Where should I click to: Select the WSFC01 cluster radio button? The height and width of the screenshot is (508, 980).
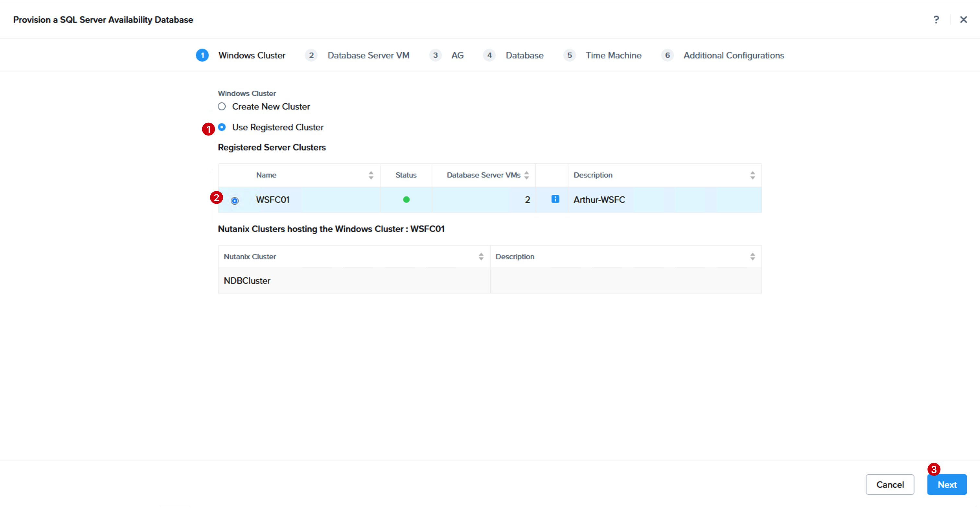pos(235,201)
